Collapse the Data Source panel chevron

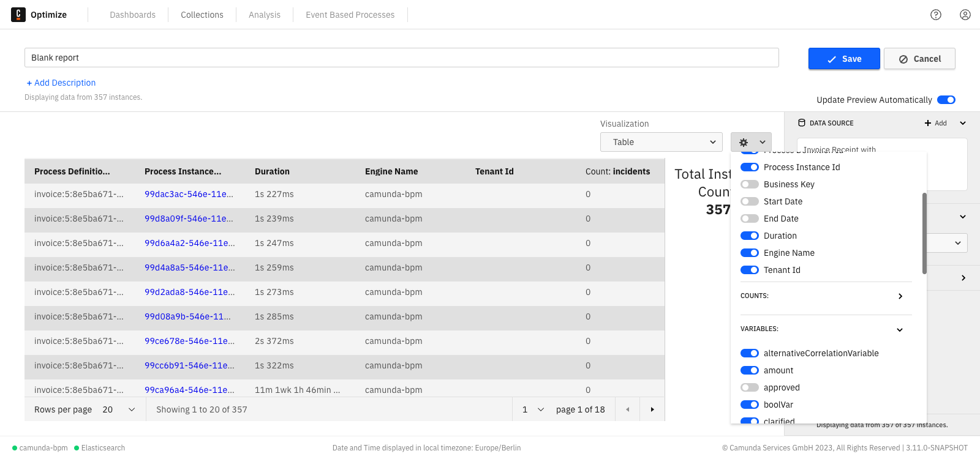963,123
